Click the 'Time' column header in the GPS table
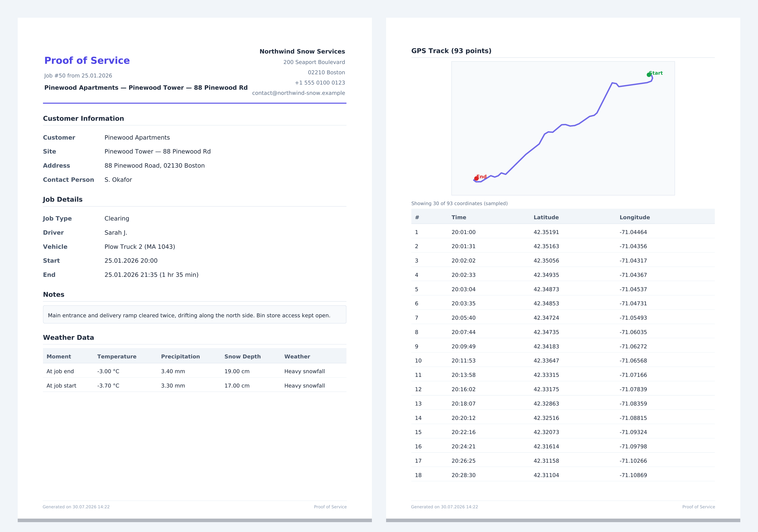The width and height of the screenshot is (758, 532). pos(459,218)
